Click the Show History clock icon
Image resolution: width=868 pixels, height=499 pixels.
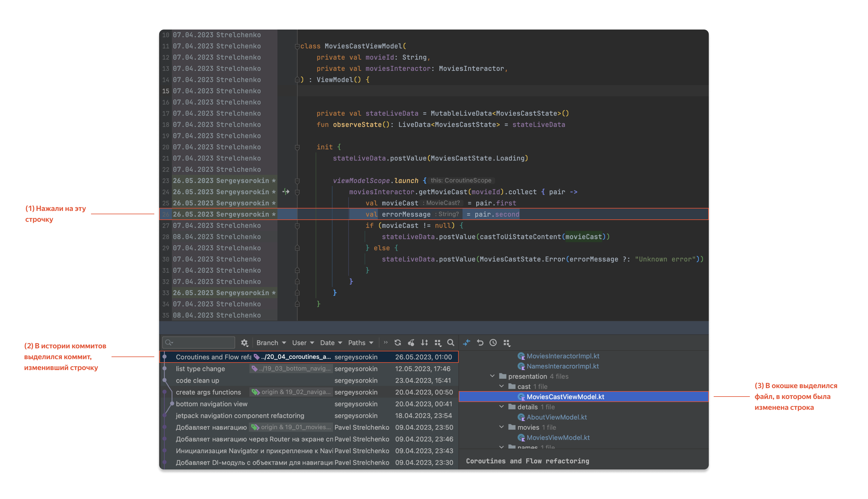[493, 342]
